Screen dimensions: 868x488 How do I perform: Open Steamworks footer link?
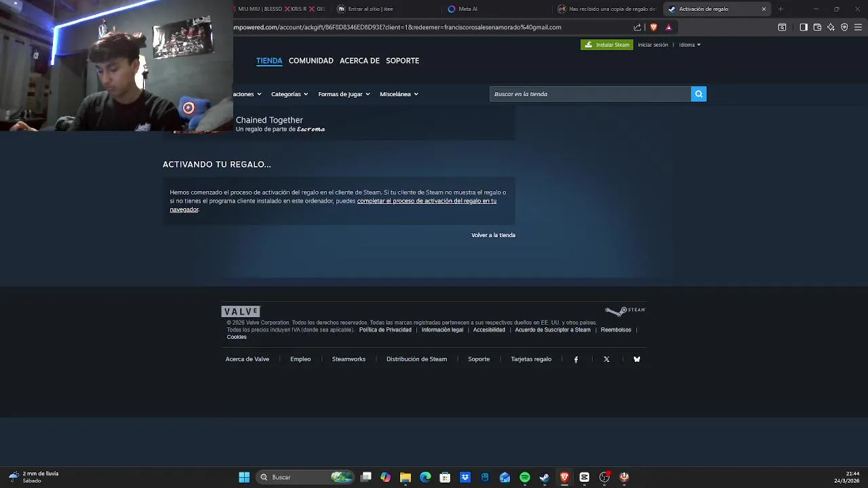point(349,359)
